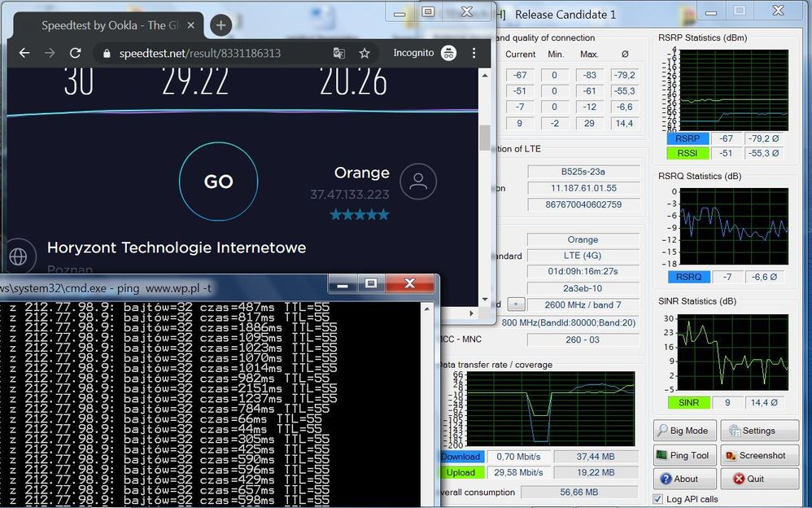
Task: Take a Screenshot with the Screenshot button
Action: click(758, 456)
